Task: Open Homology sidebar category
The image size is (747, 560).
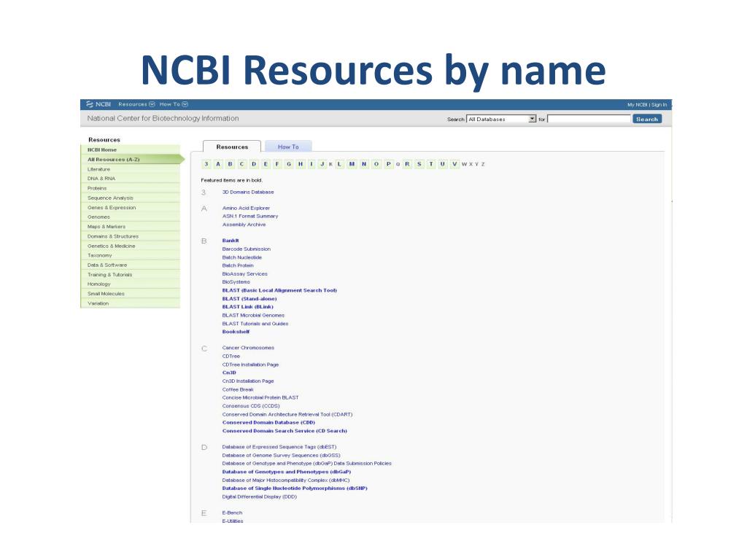Action: [131, 284]
